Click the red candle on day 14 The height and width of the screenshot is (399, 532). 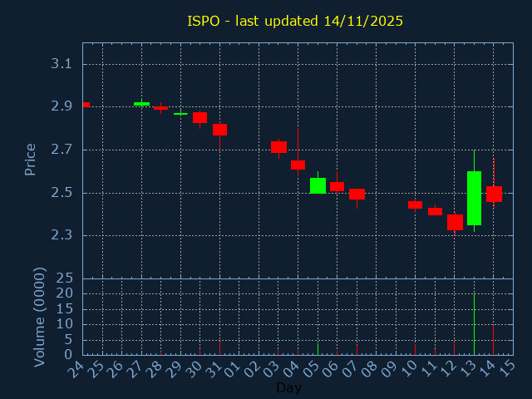click(494, 194)
